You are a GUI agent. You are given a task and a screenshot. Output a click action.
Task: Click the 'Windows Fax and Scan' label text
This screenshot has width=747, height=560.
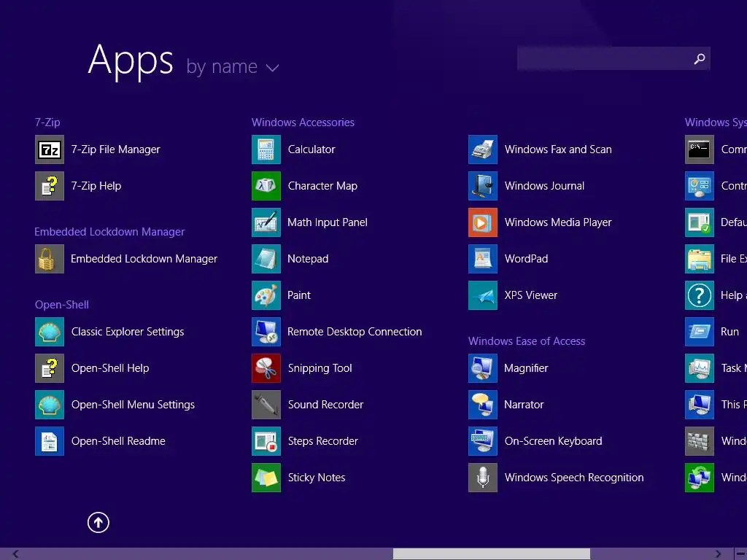pos(558,149)
